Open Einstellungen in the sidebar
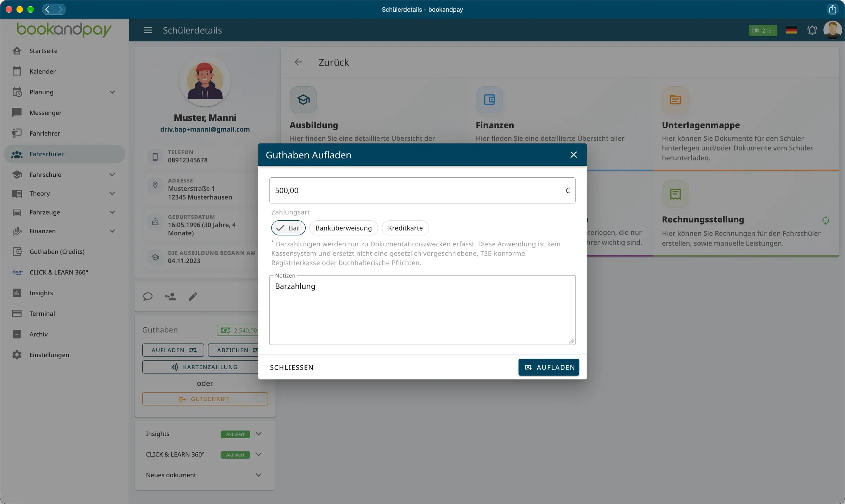 click(x=64, y=355)
